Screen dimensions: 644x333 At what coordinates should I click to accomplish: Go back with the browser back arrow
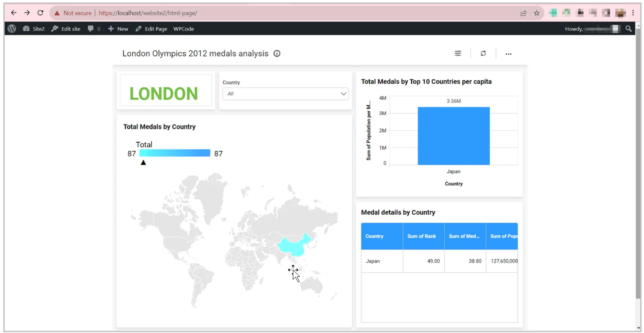coord(14,13)
